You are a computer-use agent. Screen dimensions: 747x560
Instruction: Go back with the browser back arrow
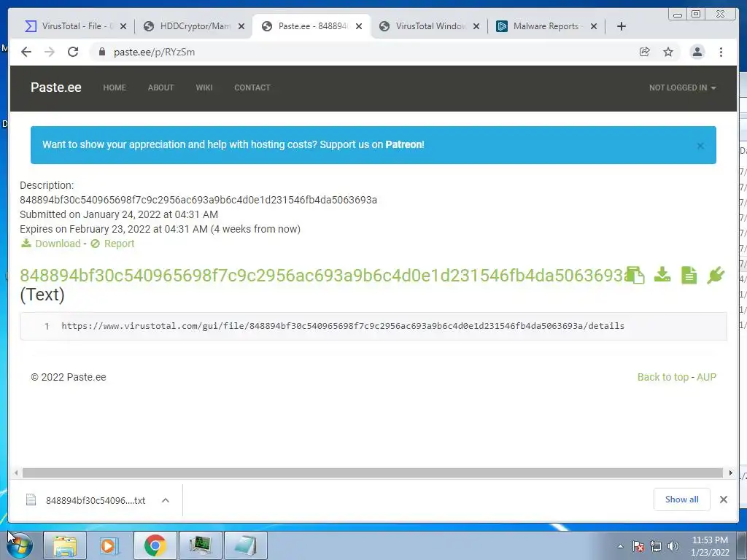26,52
